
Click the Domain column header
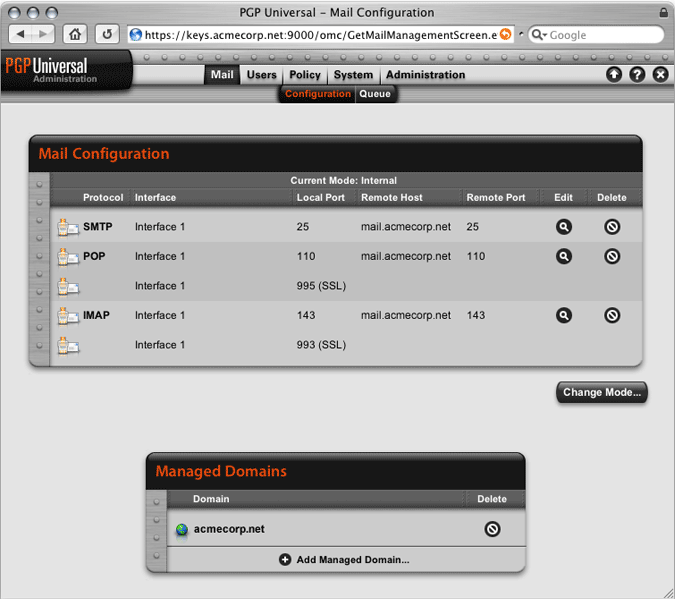(x=211, y=499)
